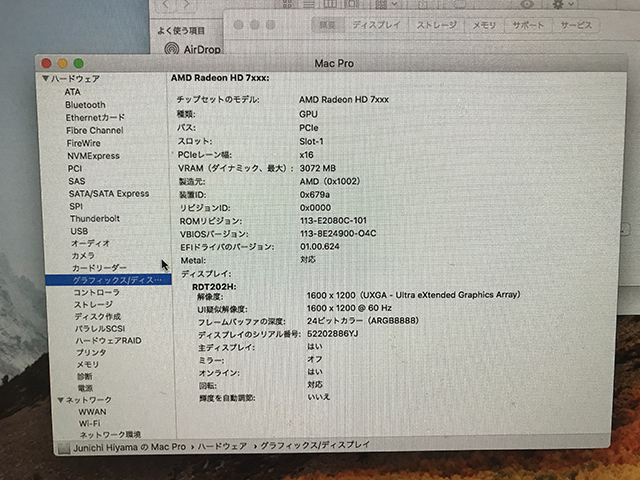Select カードリーダー in the sidebar

click(99, 268)
